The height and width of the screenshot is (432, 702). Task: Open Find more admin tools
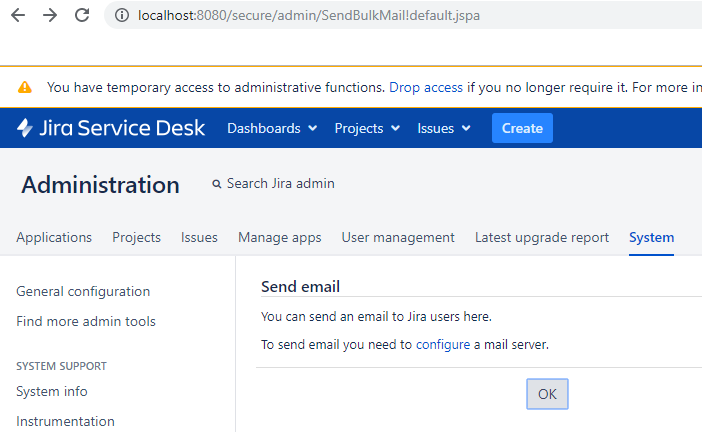(86, 321)
